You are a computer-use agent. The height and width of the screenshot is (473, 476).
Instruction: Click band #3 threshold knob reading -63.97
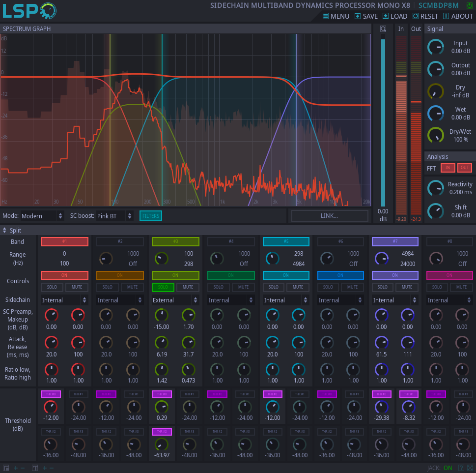pyautogui.click(x=161, y=444)
